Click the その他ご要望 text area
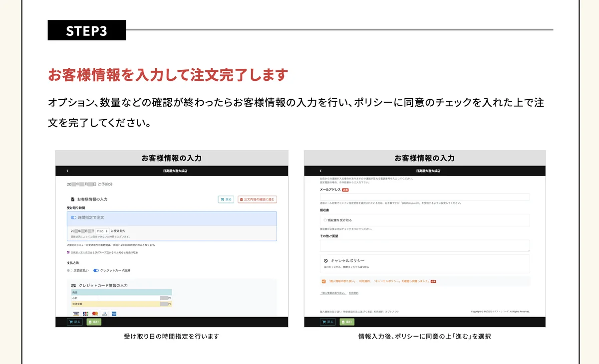 point(425,245)
